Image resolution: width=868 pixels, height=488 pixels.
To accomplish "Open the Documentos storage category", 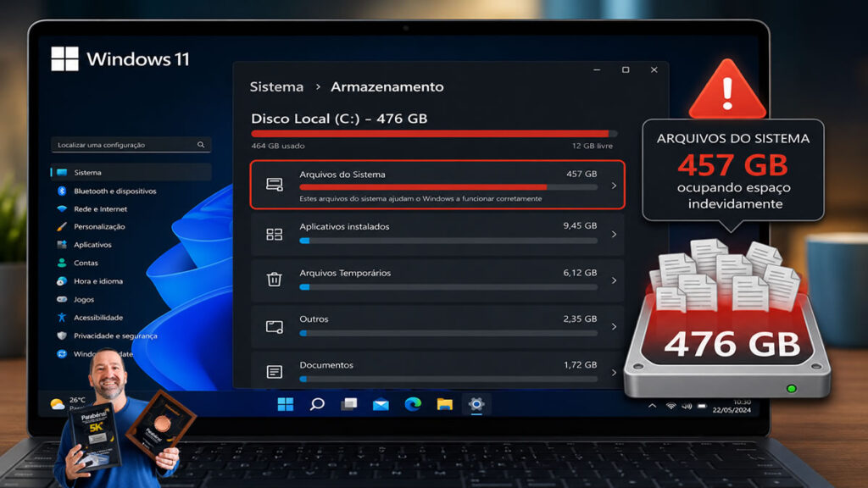I will tap(437, 369).
